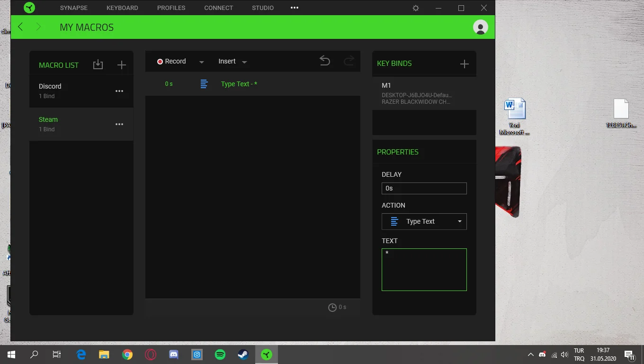The height and width of the screenshot is (364, 644).
Task: Open Google Chrome from the taskbar
Action: pos(127,355)
